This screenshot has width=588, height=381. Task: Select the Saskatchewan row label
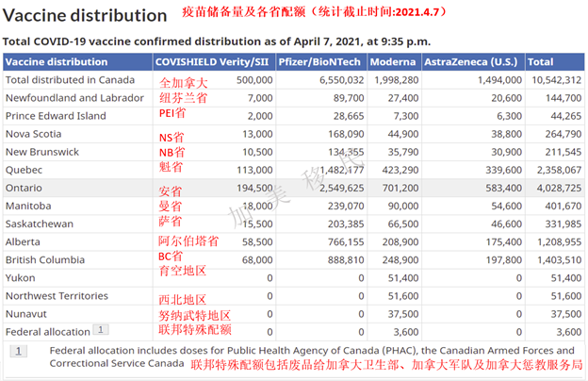pyautogui.click(x=40, y=224)
